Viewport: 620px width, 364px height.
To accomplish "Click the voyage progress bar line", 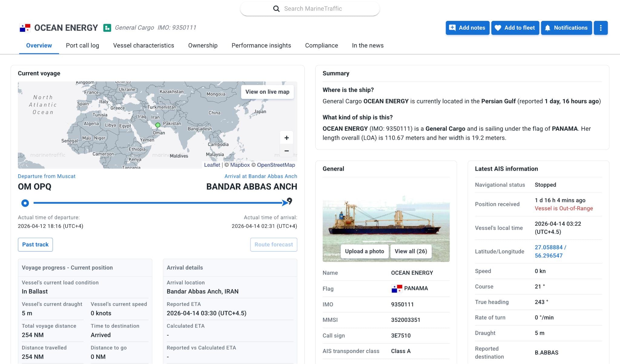I will 157,203.
